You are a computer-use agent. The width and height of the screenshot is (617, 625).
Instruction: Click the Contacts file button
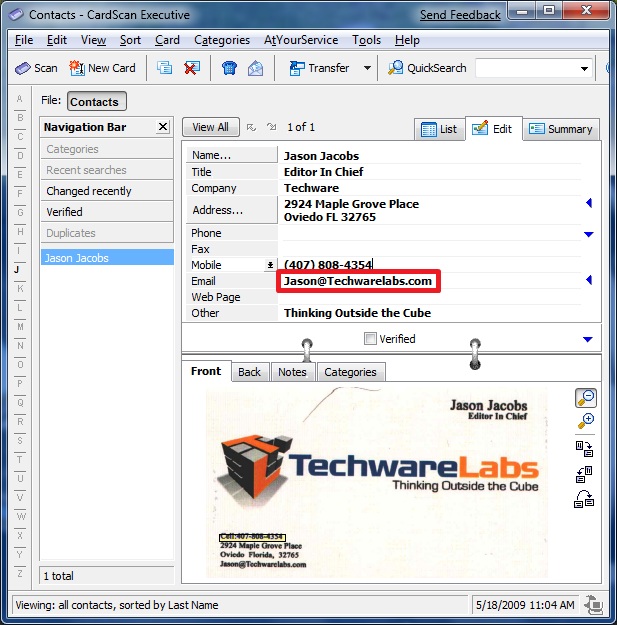coord(97,102)
